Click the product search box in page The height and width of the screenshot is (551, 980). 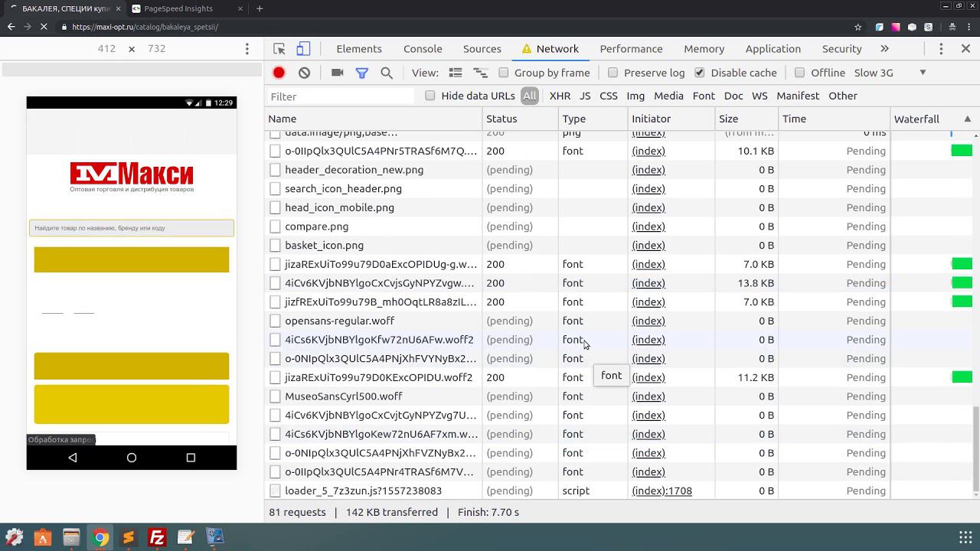(132, 228)
